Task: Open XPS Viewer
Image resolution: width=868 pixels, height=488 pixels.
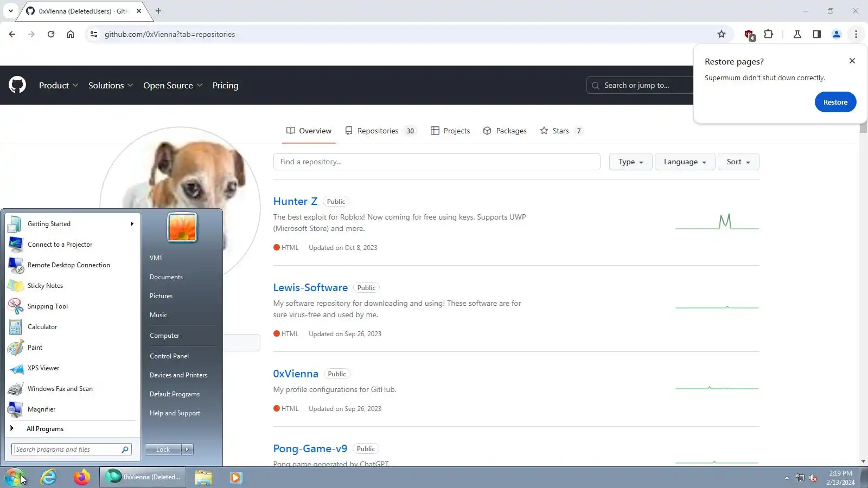Action: (x=72, y=368)
